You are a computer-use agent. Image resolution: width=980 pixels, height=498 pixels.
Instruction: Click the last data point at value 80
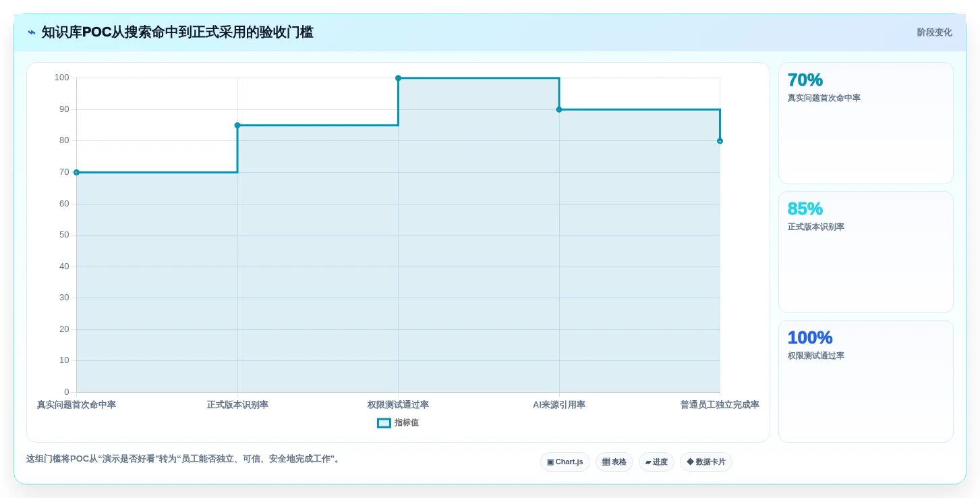720,140
